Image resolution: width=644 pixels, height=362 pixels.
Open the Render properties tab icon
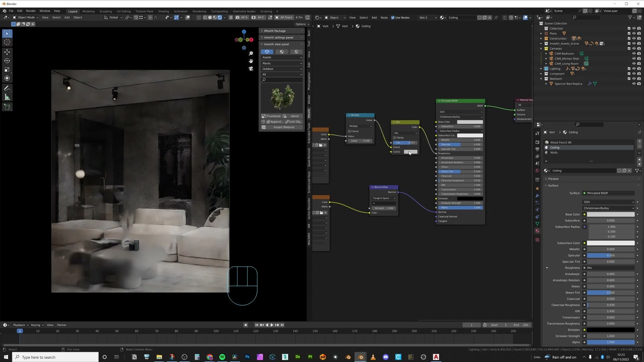pyautogui.click(x=537, y=142)
